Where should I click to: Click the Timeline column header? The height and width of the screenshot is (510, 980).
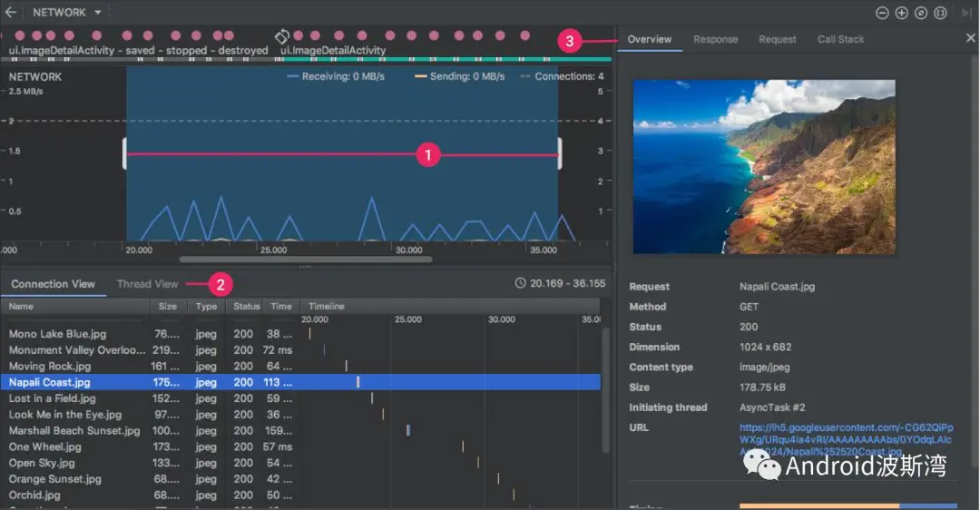[x=450, y=306]
